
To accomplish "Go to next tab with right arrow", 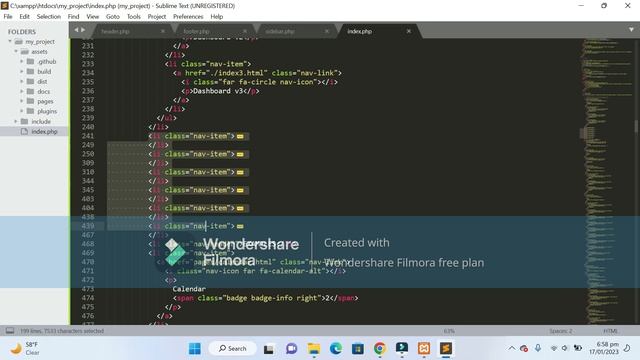I will (83, 30).
